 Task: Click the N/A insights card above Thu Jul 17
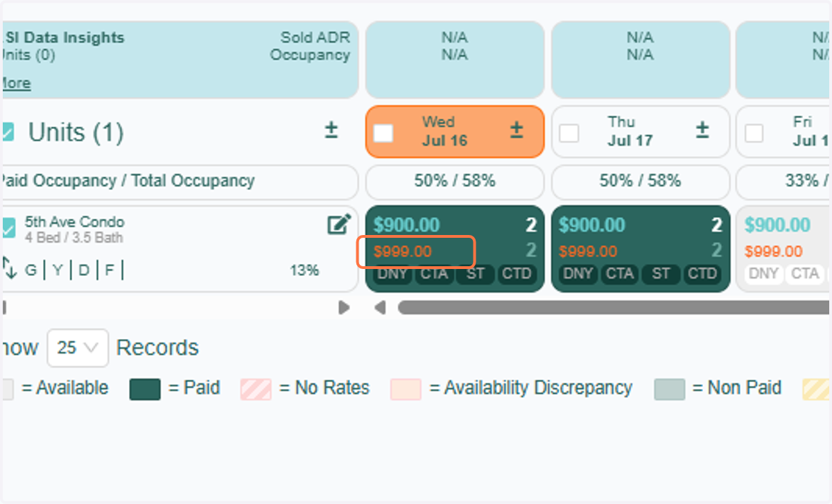click(641, 60)
